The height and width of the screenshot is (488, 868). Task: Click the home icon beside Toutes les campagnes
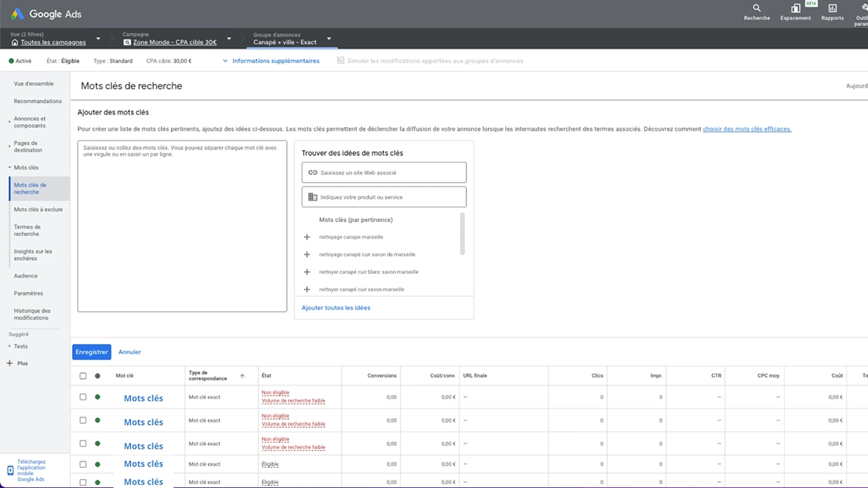click(x=15, y=42)
